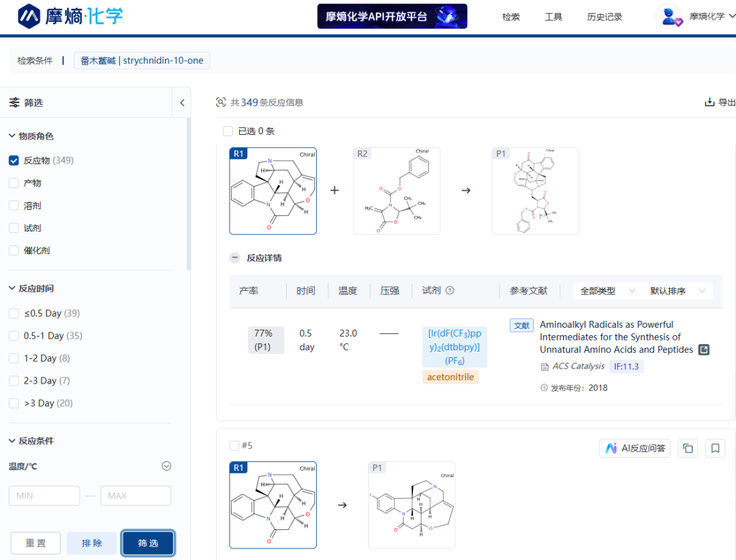Uncheck the 反应物 (349) checkbox
Screen dimensions: 736x560
point(14,161)
